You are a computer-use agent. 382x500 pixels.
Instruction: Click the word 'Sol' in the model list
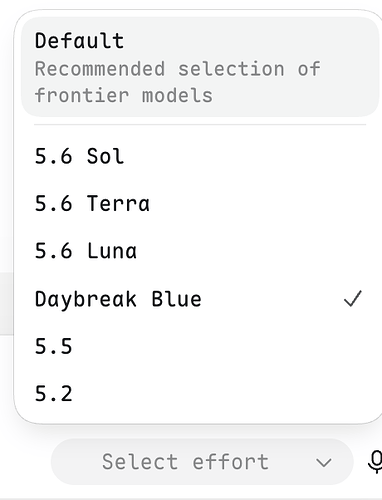105,156
